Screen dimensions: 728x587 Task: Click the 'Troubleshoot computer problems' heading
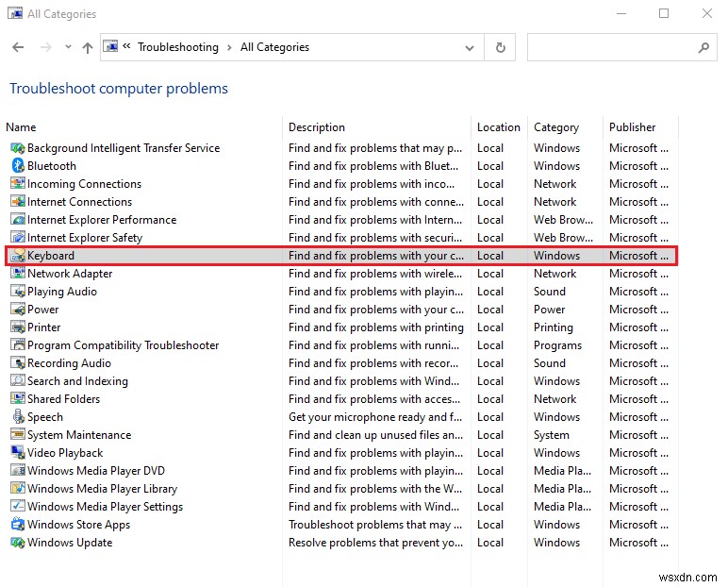[119, 89]
